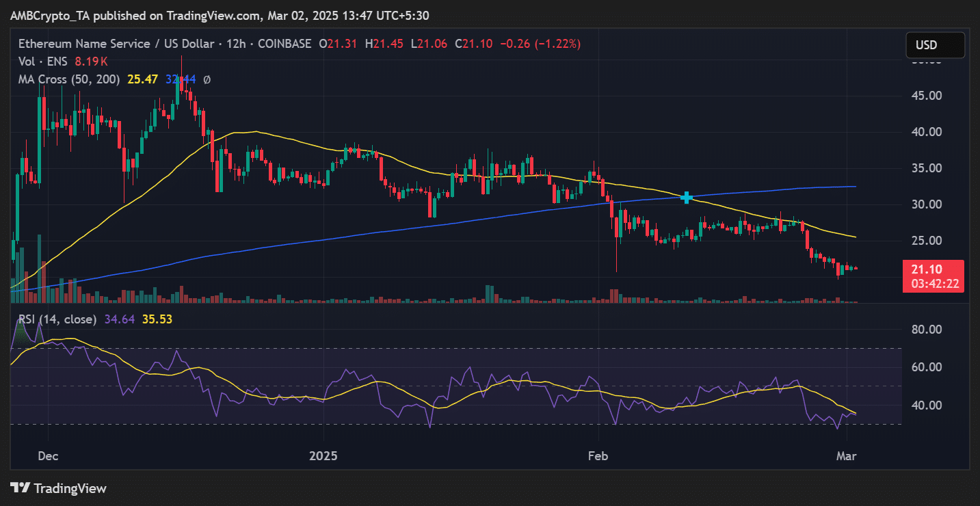The width and height of the screenshot is (980, 506).
Task: Open the USD currency selector
Action: [935, 45]
